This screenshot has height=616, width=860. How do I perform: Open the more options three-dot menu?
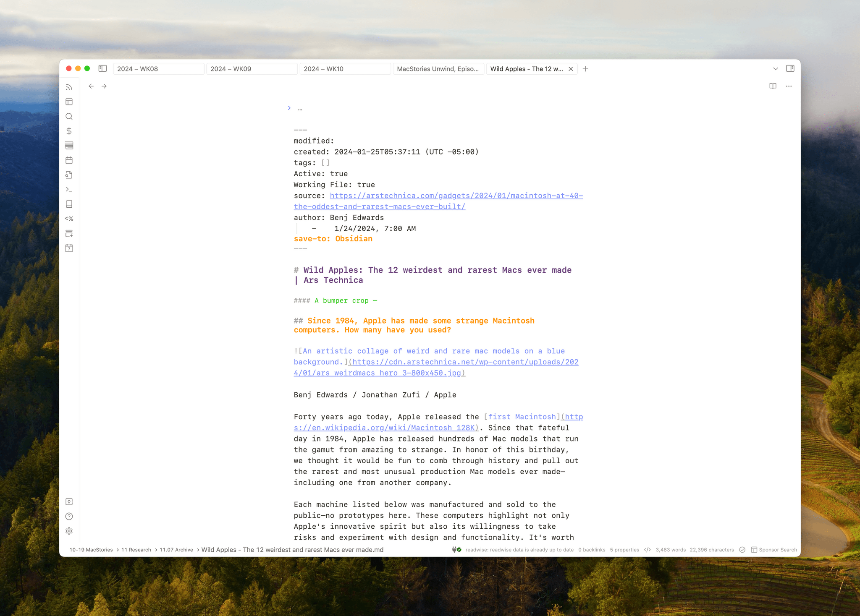[x=789, y=86]
